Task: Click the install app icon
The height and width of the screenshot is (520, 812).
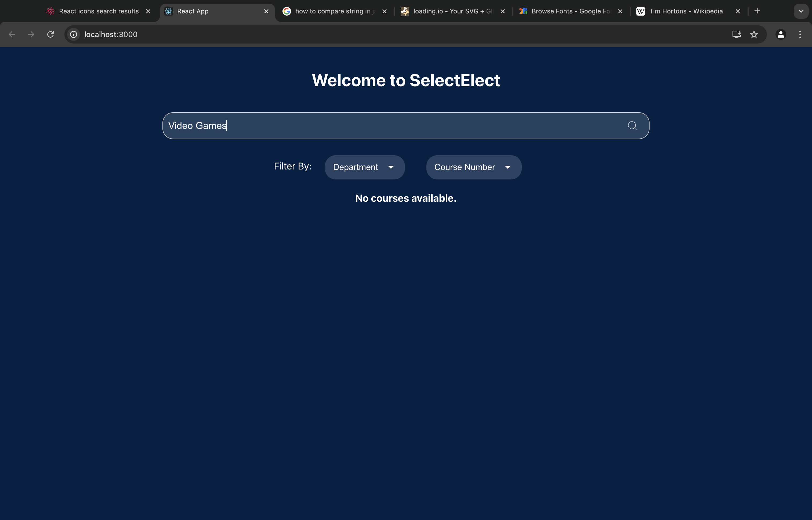Action: pyautogui.click(x=736, y=34)
